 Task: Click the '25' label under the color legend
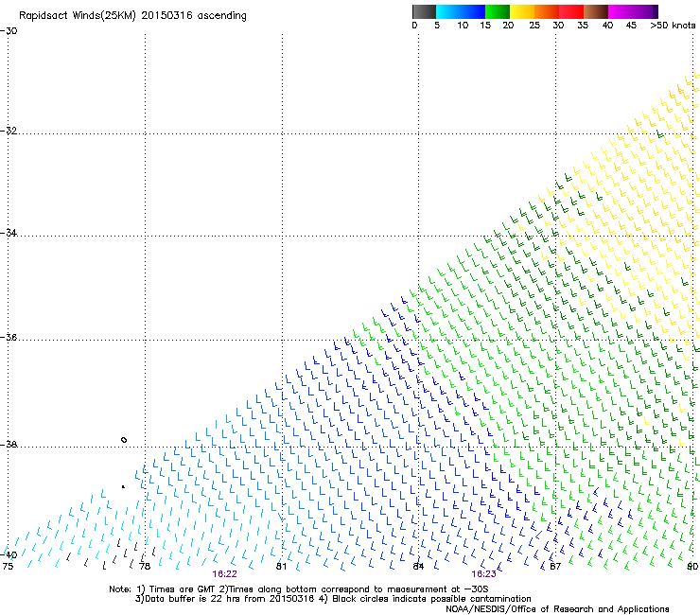[x=534, y=26]
